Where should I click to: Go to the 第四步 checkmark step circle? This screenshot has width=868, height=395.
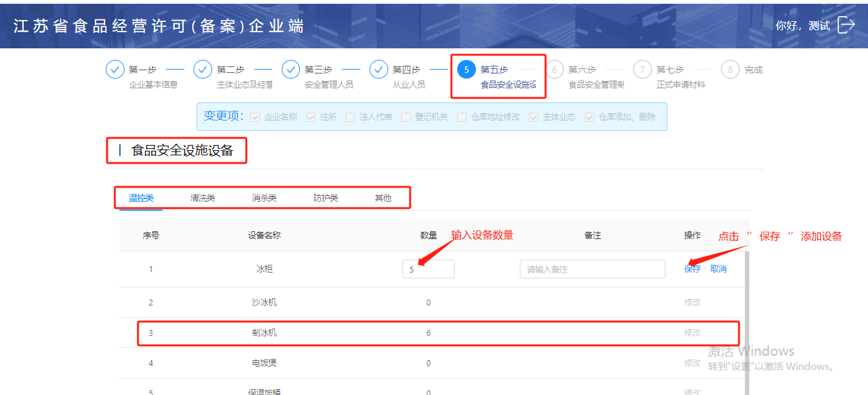[379, 70]
